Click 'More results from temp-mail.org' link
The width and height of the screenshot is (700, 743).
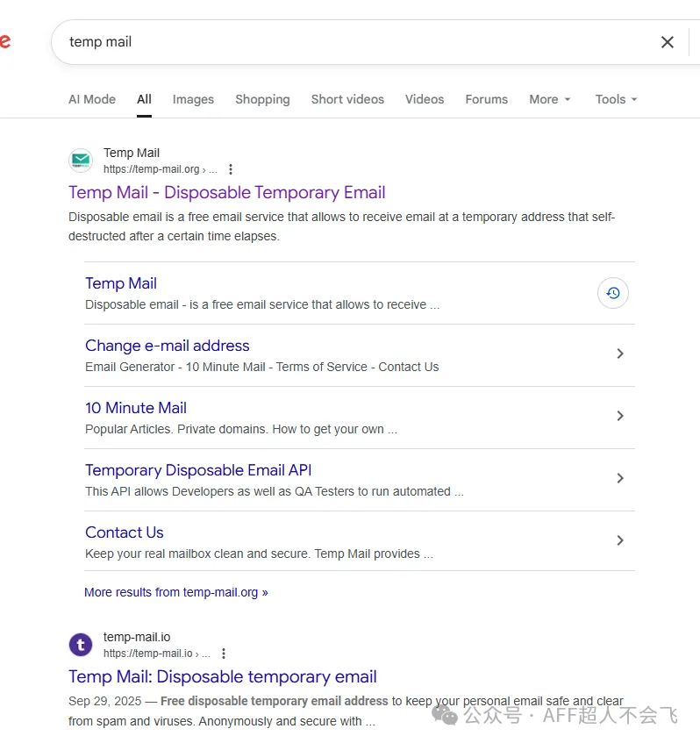[x=176, y=592]
